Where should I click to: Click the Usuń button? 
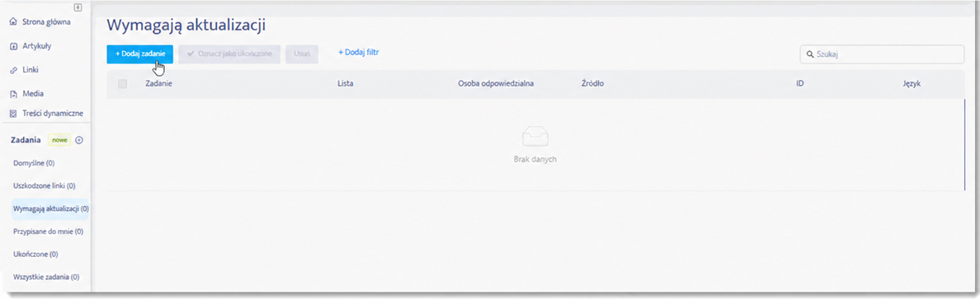pos(302,54)
